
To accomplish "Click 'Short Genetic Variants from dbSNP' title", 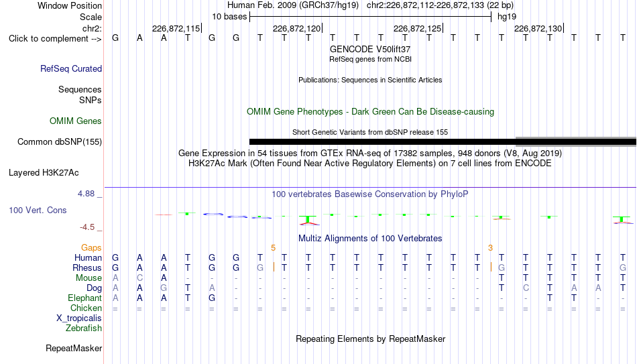I will pyautogui.click(x=370, y=132).
